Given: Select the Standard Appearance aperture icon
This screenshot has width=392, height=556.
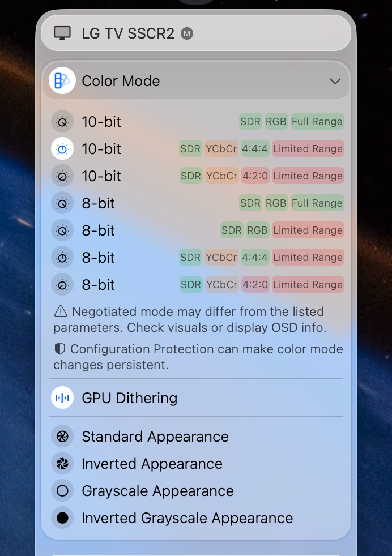Looking at the screenshot, I should (62, 436).
